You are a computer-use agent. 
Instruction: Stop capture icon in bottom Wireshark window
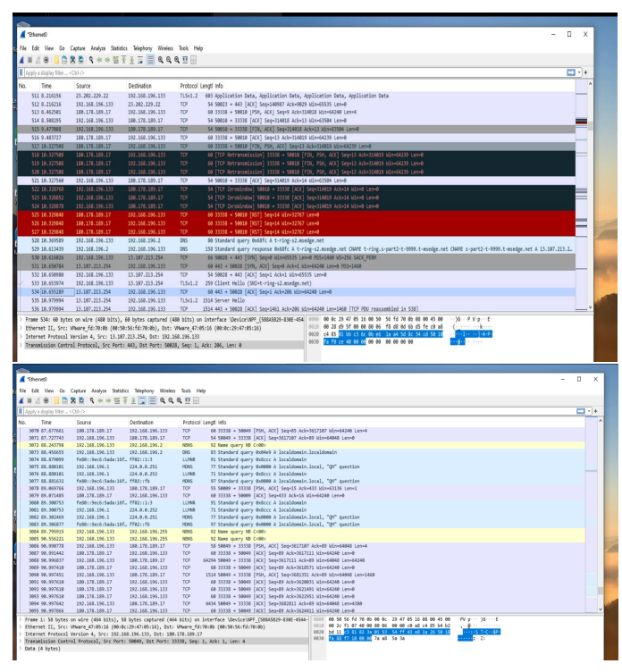point(29,400)
